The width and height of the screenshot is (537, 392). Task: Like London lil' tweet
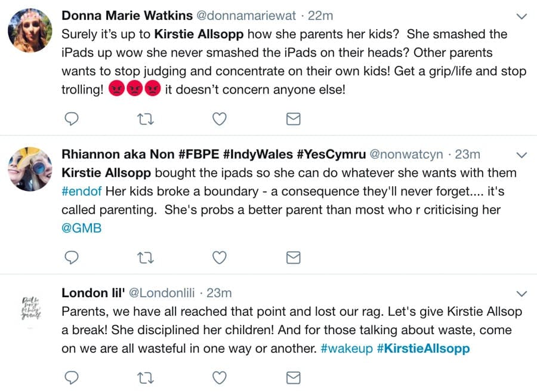click(220, 377)
